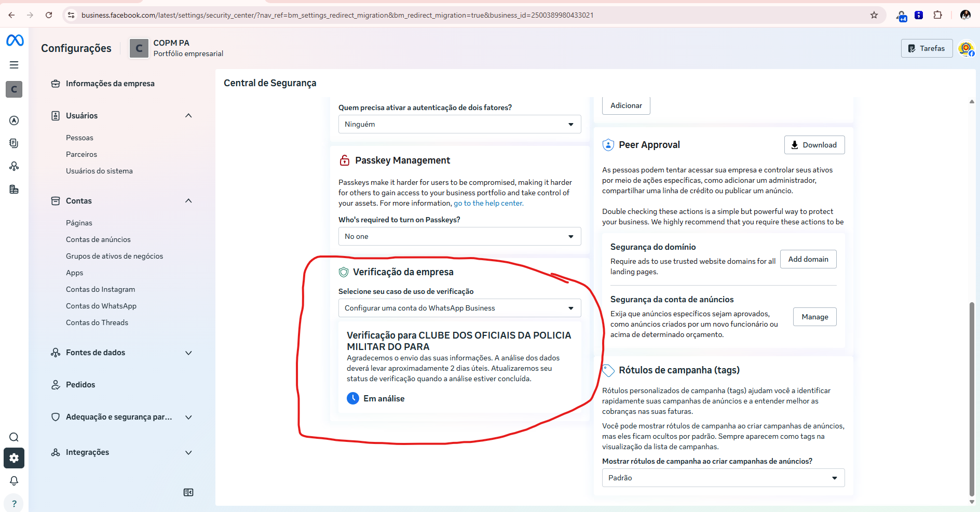Viewport: 980px width, 512px height.
Task: Click the COPM PA portfolio avatar in header
Action: click(x=139, y=48)
